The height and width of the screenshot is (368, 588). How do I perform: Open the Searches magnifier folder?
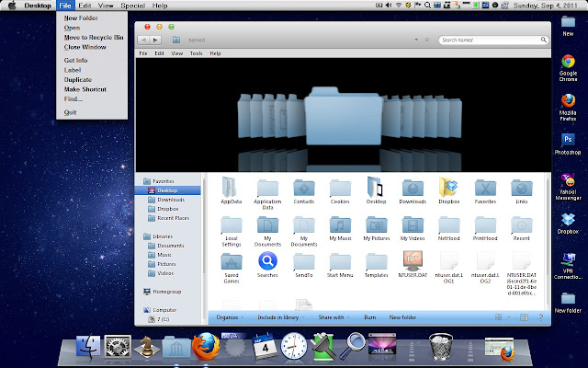click(x=267, y=262)
